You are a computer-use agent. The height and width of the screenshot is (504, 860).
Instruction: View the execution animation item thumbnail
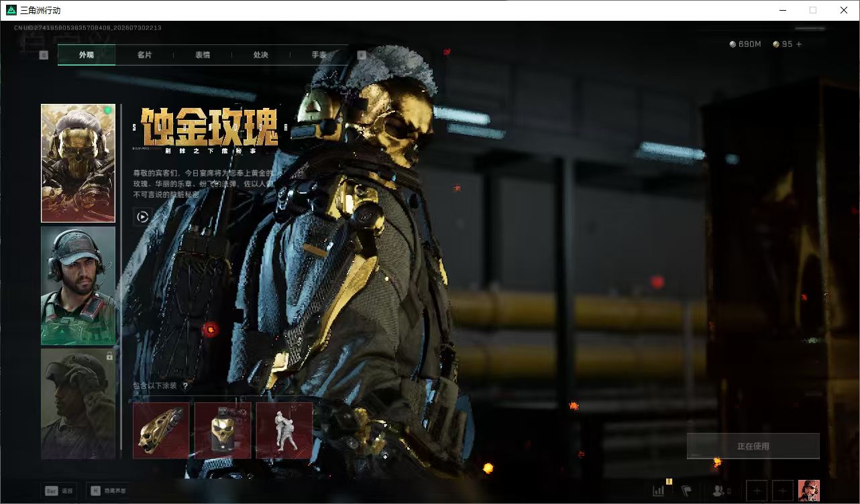pos(284,430)
